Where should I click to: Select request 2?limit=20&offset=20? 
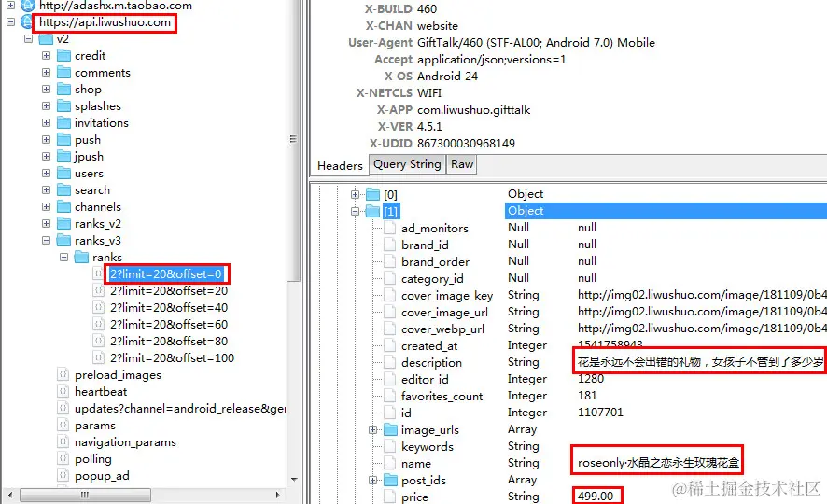[169, 291]
